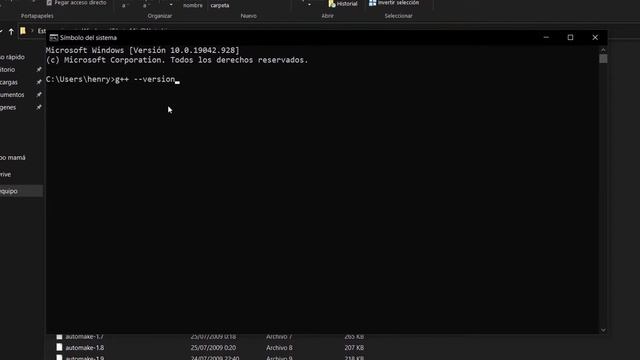640x360 pixels.
Task: Click Historial button in Explorer ribbon
Action: [x=343, y=4]
